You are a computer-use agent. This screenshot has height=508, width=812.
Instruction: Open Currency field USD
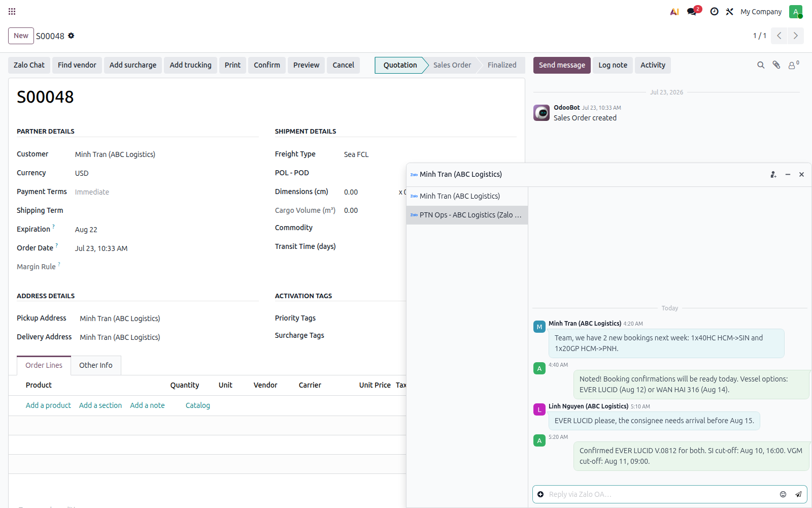tap(166, 173)
